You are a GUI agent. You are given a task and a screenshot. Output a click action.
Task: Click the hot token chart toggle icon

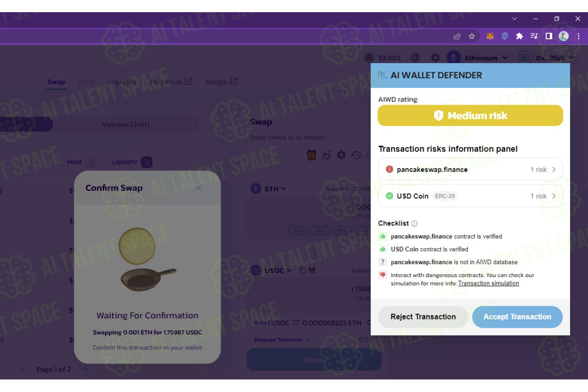(327, 155)
